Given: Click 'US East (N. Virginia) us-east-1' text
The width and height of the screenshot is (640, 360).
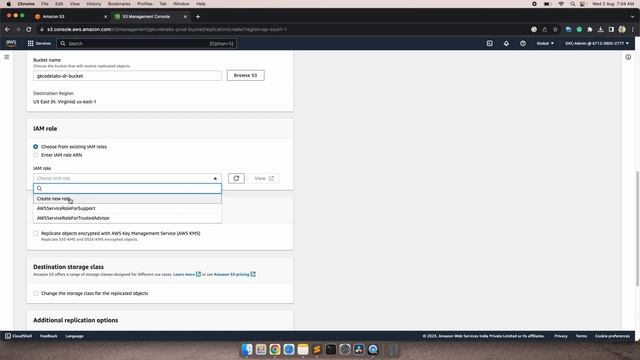Looking at the screenshot, I should click(64, 102).
